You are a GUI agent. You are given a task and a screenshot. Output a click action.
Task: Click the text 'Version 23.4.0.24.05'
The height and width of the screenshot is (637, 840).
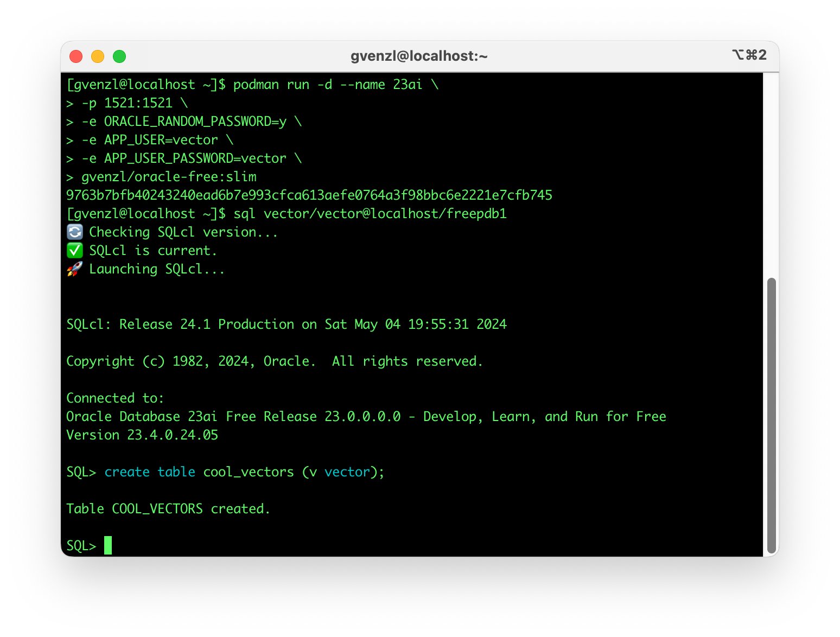click(x=142, y=435)
